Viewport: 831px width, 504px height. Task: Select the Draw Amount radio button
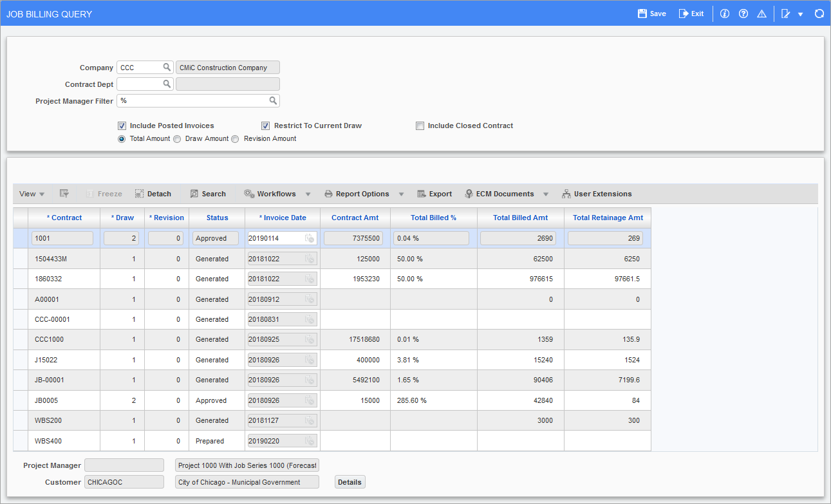click(x=177, y=138)
